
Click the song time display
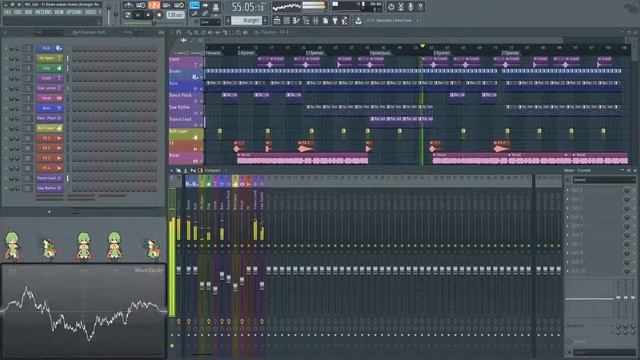coord(248,7)
